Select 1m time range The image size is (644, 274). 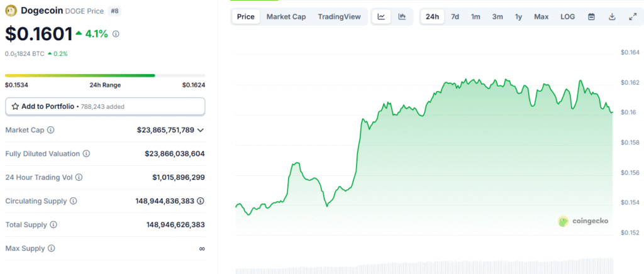pos(475,17)
